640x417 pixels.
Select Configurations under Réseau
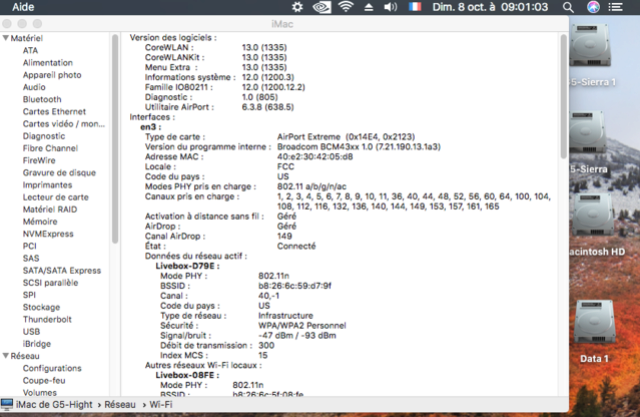click(52, 368)
